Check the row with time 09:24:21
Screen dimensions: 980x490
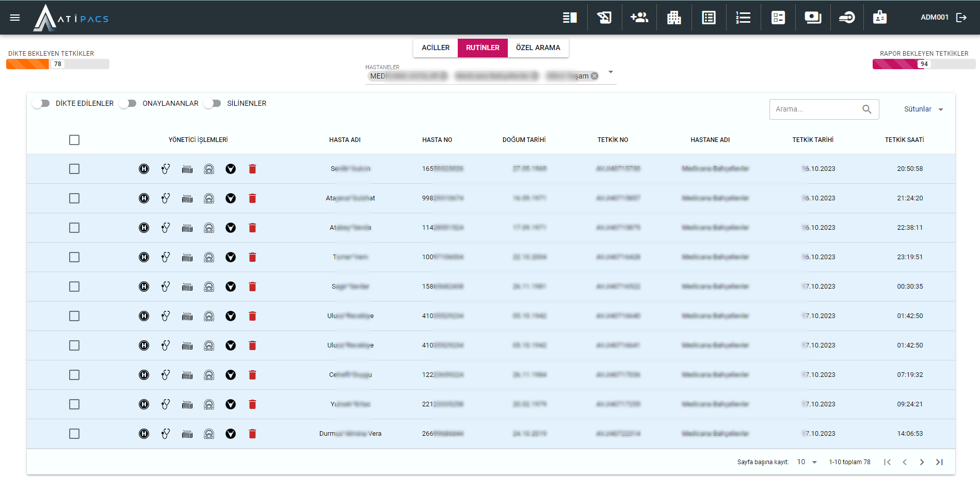tap(74, 404)
